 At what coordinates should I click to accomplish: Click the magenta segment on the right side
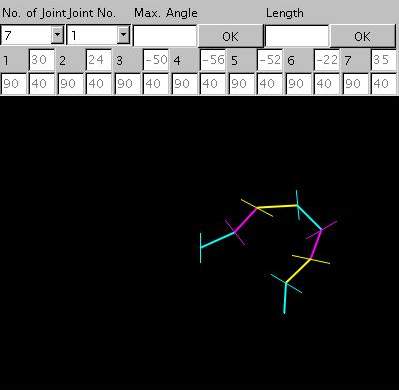tap(316, 244)
